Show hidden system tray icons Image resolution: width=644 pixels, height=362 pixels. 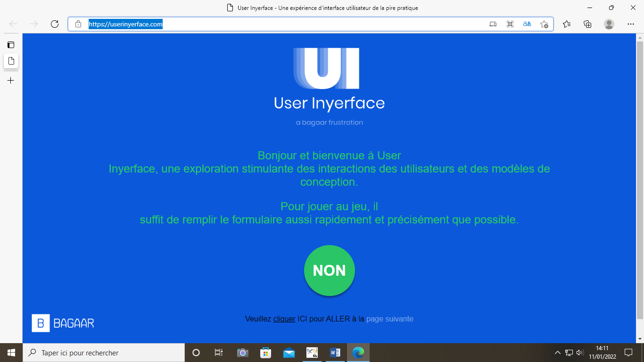pos(557,353)
